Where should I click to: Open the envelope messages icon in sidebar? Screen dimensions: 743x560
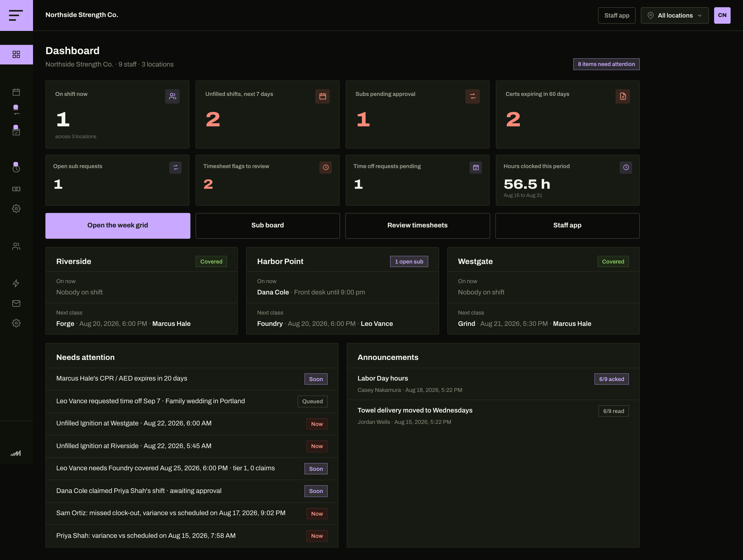tap(16, 303)
